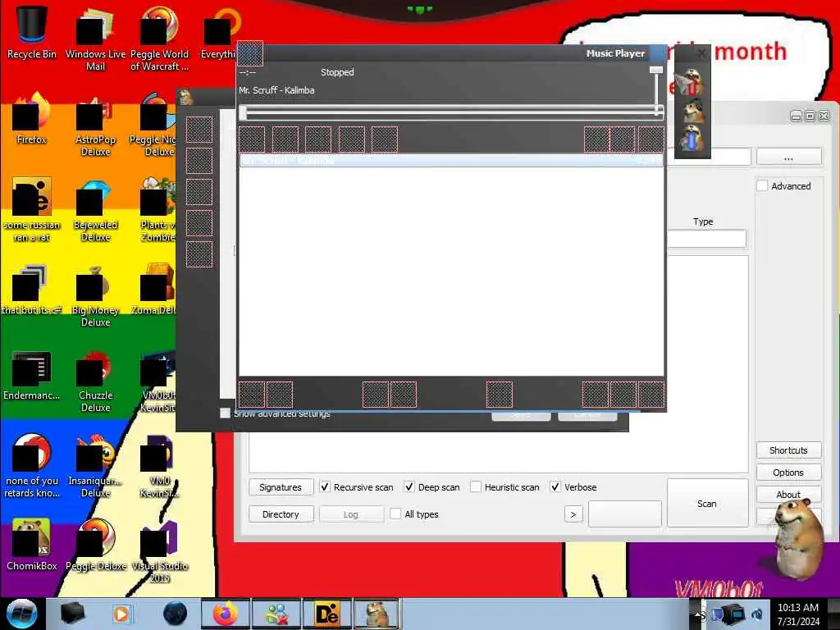The height and width of the screenshot is (630, 840).
Task: Enable the Advanced checkbox in scanner window
Action: click(x=762, y=186)
